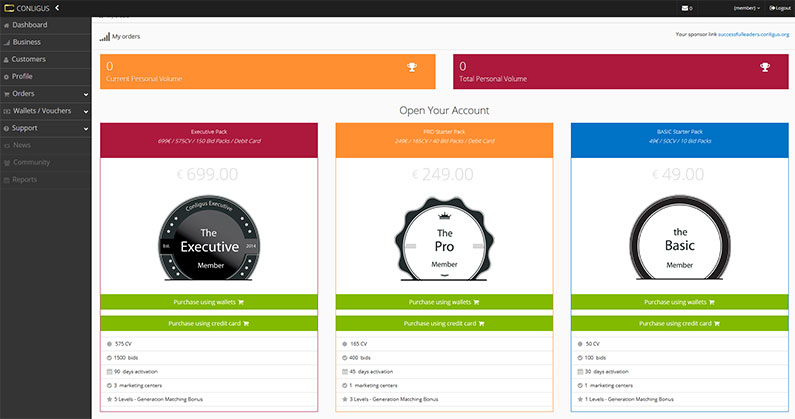Open the mail envelope notifications icon
The height and width of the screenshot is (419, 795).
tap(686, 8)
